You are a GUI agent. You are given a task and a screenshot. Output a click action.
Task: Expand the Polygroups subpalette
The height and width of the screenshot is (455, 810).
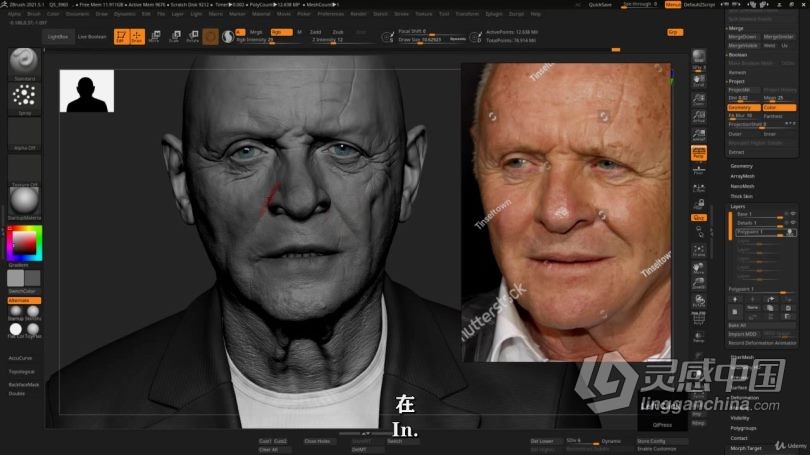pos(743,428)
